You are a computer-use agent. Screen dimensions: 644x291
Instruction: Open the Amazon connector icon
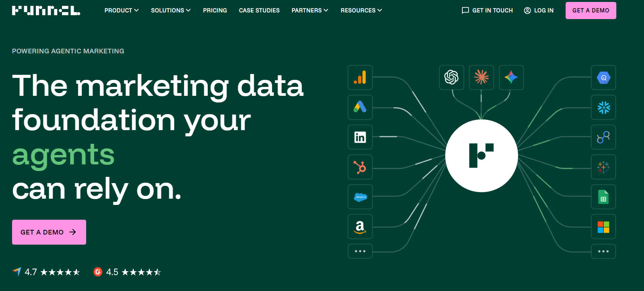pyautogui.click(x=360, y=227)
